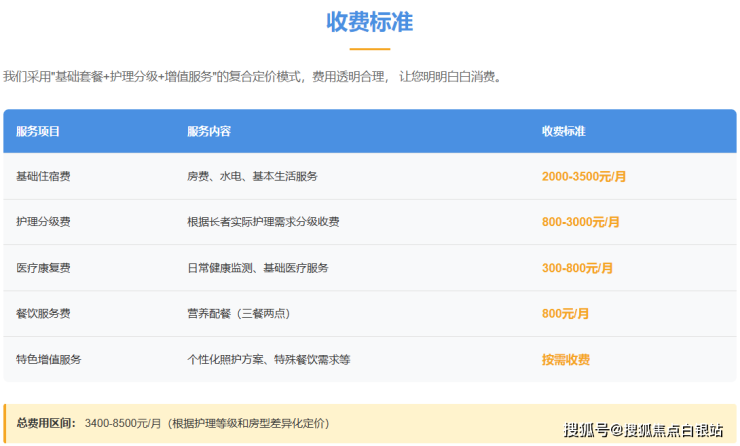
Task: Click the 2000-3500元/月 price
Action: click(x=584, y=176)
